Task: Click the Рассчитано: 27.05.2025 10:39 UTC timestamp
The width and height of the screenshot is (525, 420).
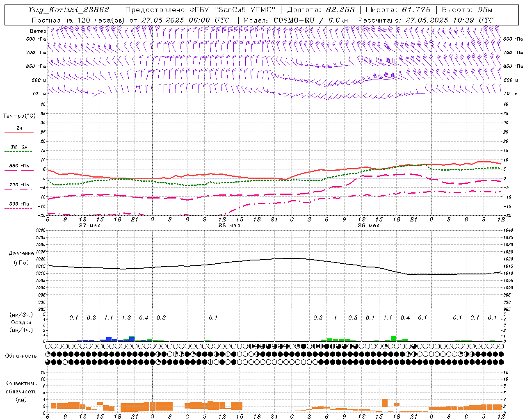Action: coord(426,20)
